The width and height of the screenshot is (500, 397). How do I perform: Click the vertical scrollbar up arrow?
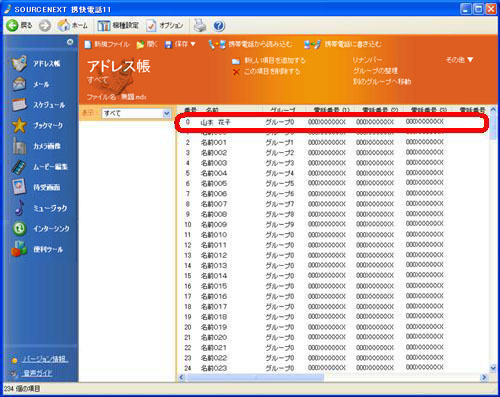click(493, 109)
